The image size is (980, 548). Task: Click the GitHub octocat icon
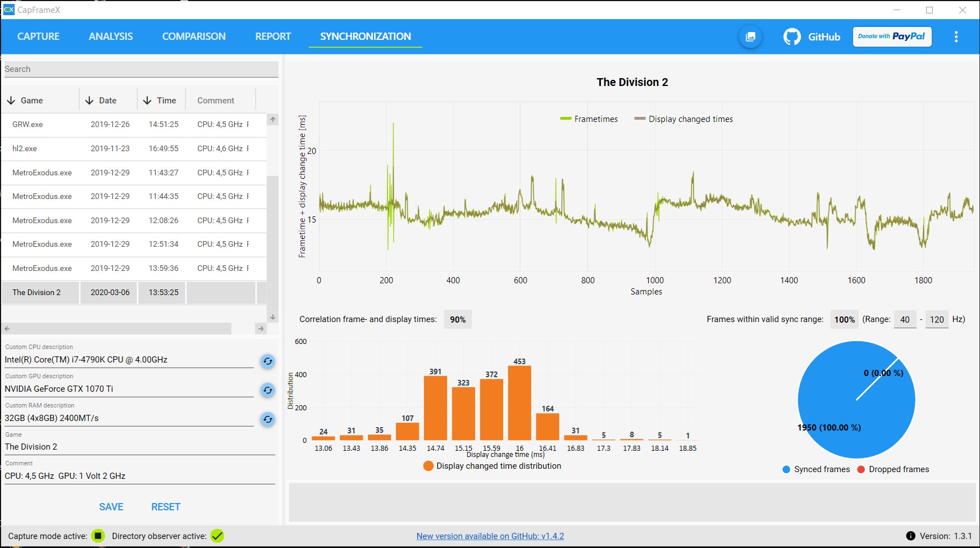point(792,37)
